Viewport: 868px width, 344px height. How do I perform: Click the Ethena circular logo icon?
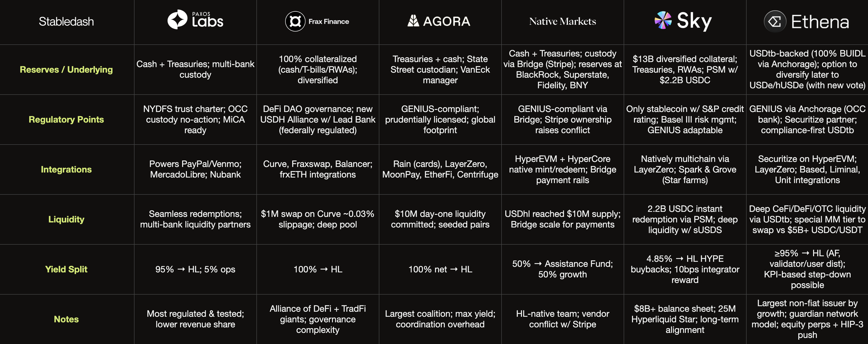(775, 22)
